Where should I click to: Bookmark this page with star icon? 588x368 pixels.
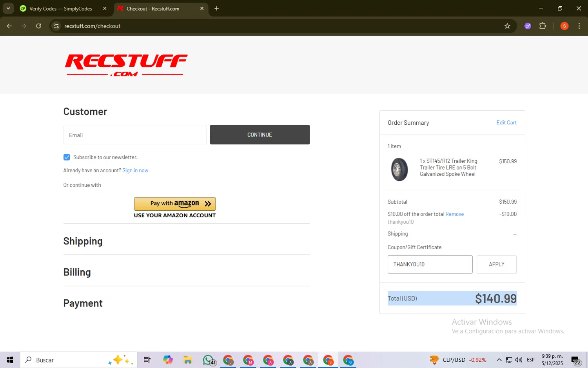tap(507, 26)
